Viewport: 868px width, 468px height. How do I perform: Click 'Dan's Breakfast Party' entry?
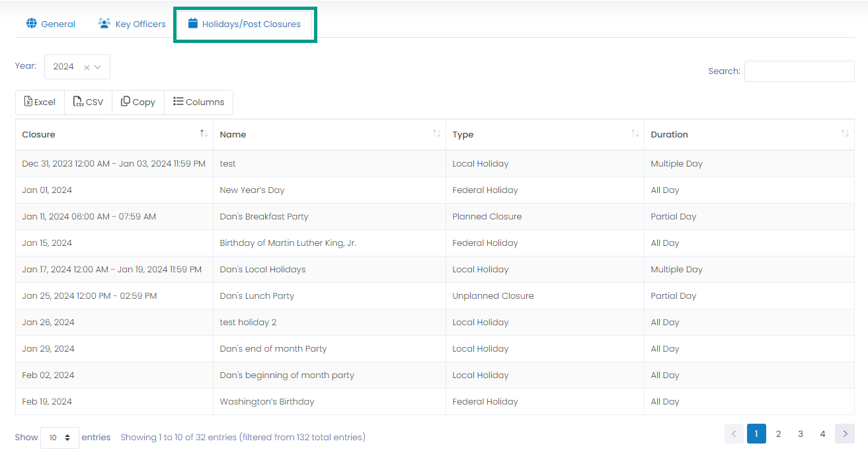264,216
